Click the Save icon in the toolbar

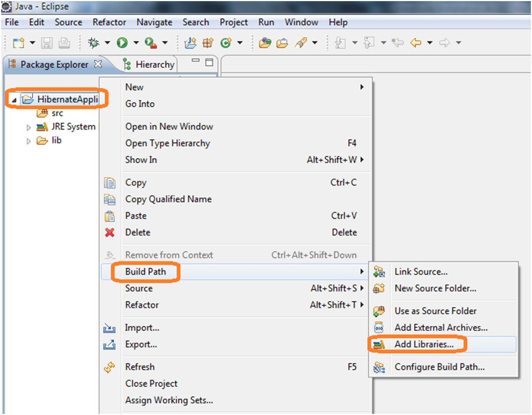[47, 43]
